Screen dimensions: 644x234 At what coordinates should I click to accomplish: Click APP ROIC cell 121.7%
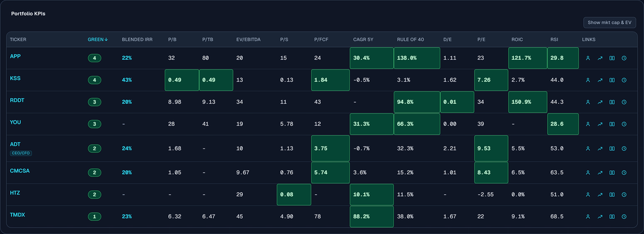tap(528, 58)
